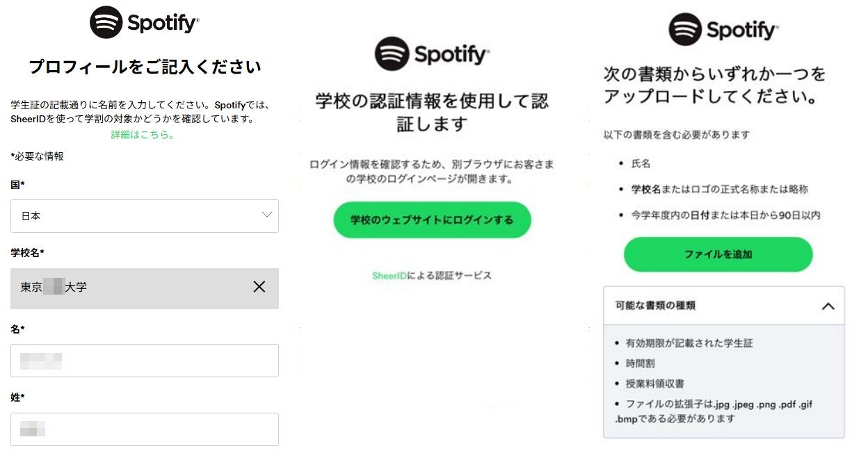
Task: Open the 国 country dropdown
Action: pyautogui.click(x=144, y=216)
